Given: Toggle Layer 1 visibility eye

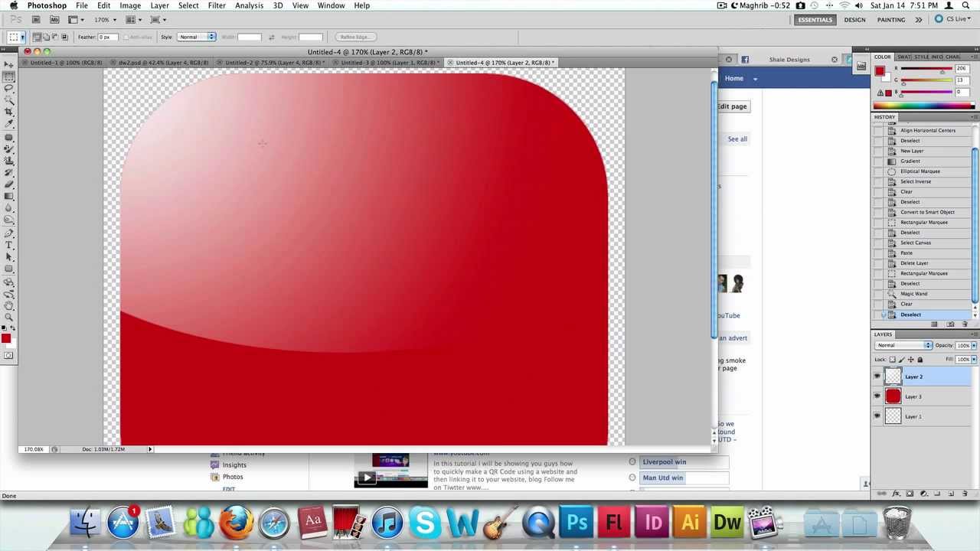Looking at the screenshot, I should pyautogui.click(x=877, y=416).
